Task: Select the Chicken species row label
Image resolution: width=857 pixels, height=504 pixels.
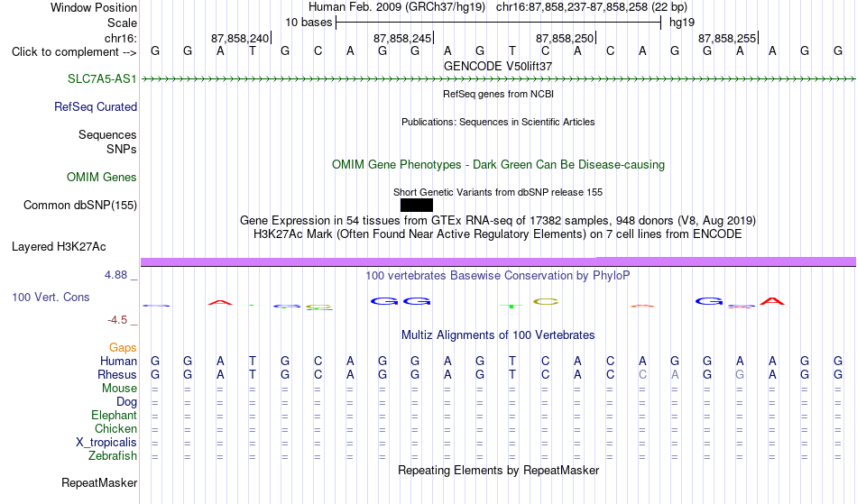Action: click(x=115, y=428)
